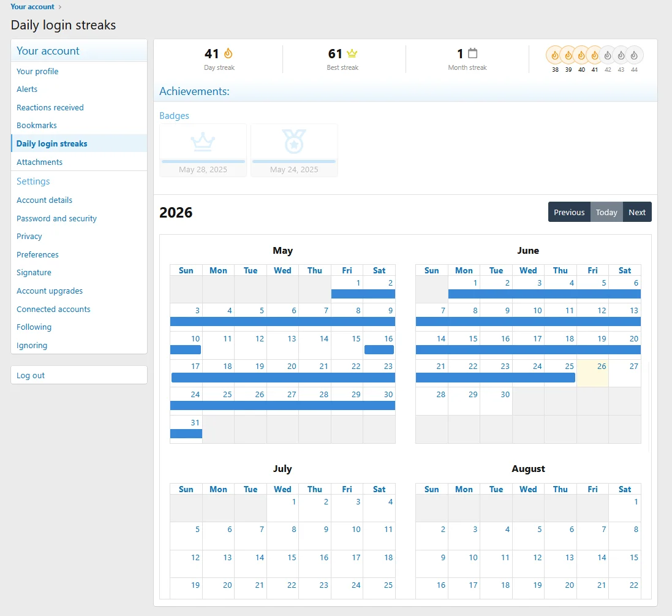Select Daily login streaks in sidebar
The width and height of the screenshot is (672, 616).
click(79, 143)
